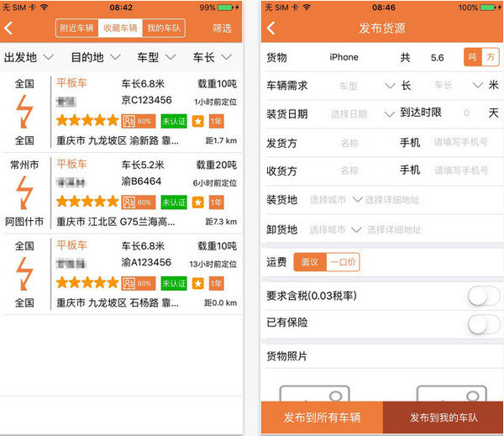Open the 筛选 filter

[222, 29]
